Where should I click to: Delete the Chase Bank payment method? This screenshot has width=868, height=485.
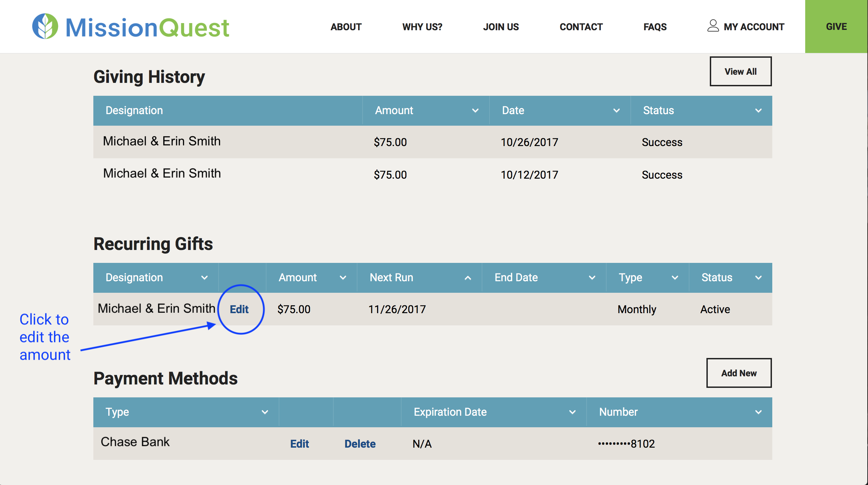(360, 444)
